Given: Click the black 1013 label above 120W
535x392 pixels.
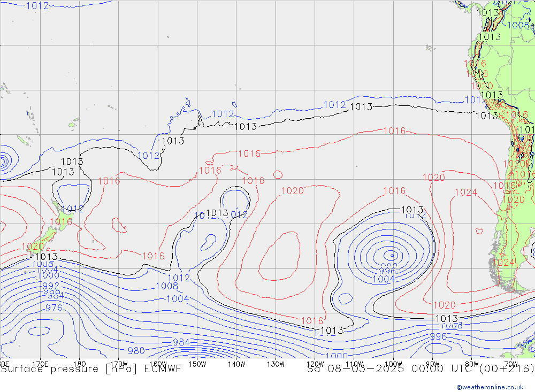Looking at the screenshot, I should pos(332,330).
